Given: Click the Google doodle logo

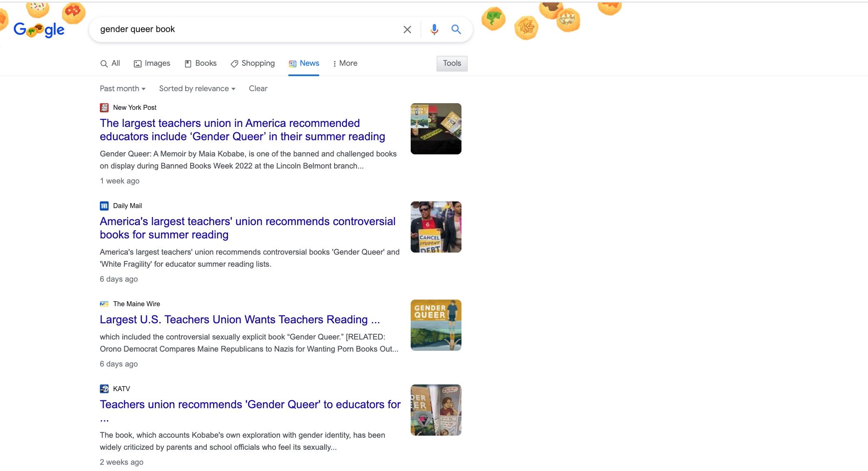Looking at the screenshot, I should (39, 30).
